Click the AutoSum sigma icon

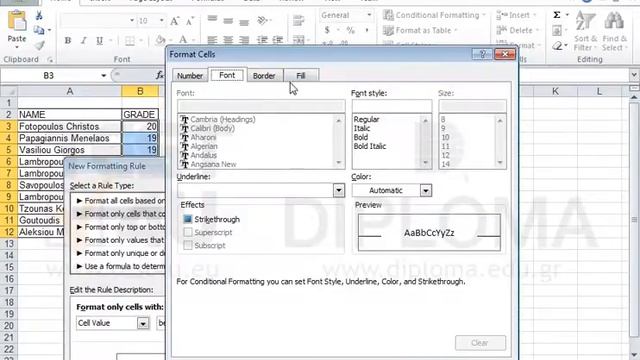coord(557,15)
